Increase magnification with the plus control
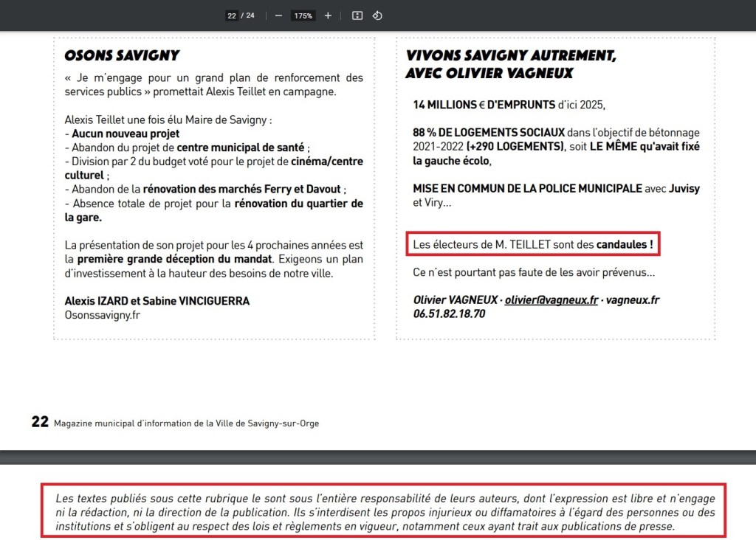Viewport: 756px width, 540px height. point(328,15)
